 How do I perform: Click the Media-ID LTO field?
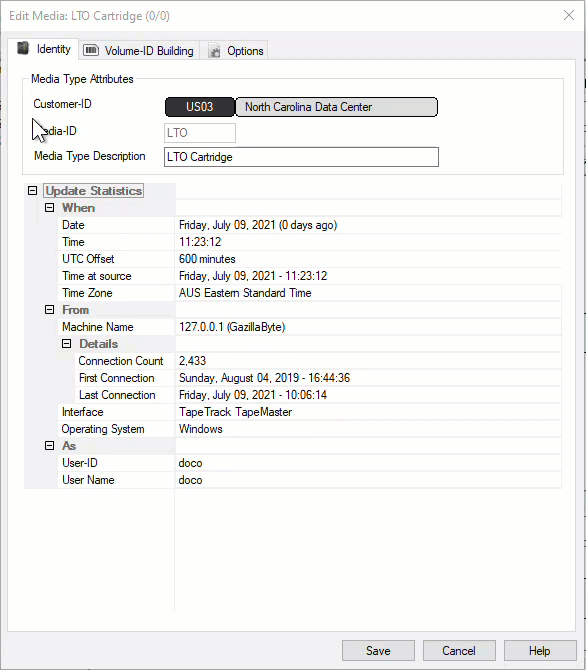coord(200,133)
